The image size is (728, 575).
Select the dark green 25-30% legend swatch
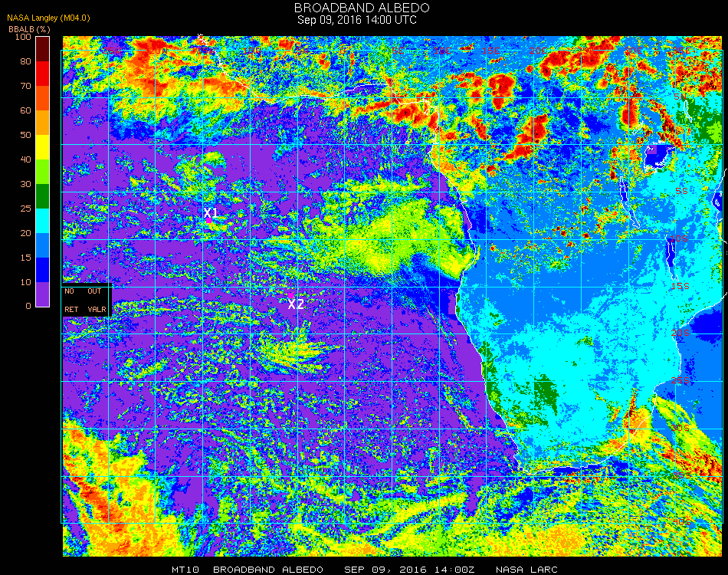[x=43, y=196]
